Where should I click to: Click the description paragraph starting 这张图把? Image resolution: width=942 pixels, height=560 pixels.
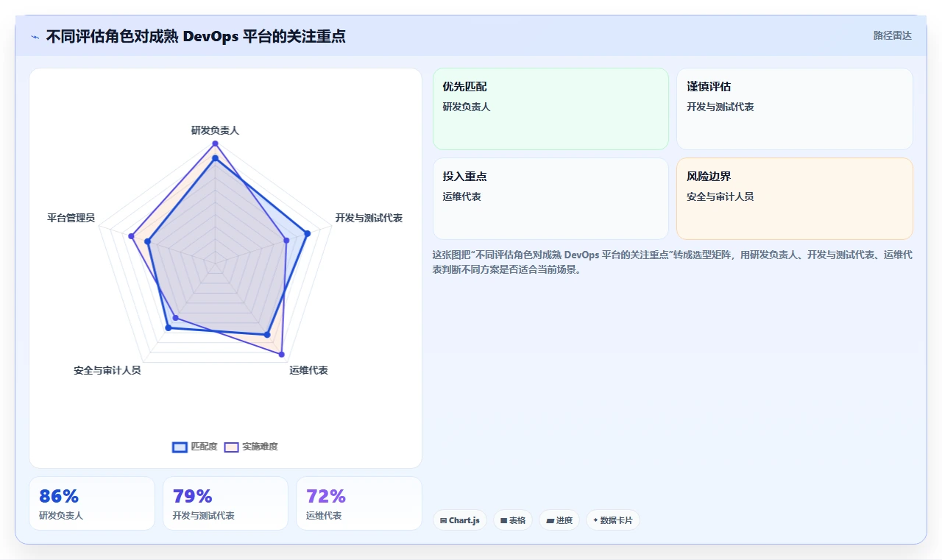tap(673, 262)
